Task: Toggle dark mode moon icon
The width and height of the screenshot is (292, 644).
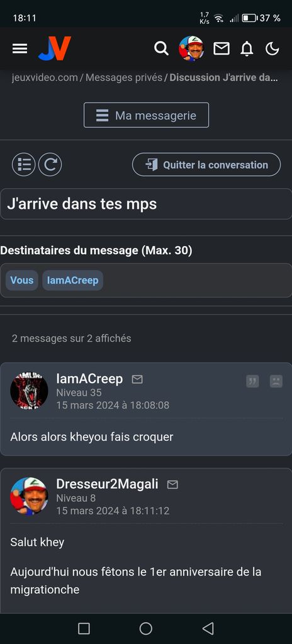Action: [x=272, y=49]
